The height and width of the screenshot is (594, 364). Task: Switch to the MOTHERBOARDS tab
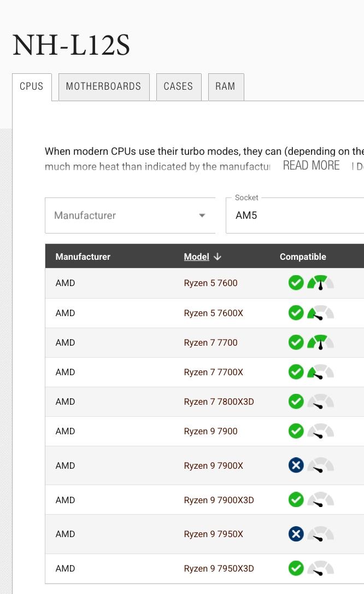(x=104, y=87)
